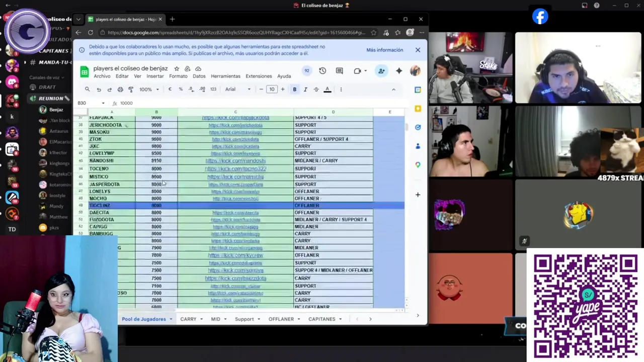View the cloud document status

pyautogui.click(x=198, y=68)
